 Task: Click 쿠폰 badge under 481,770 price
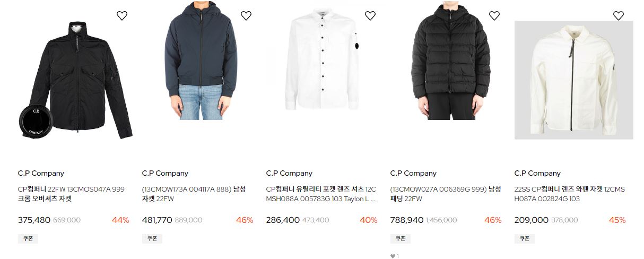click(x=152, y=239)
